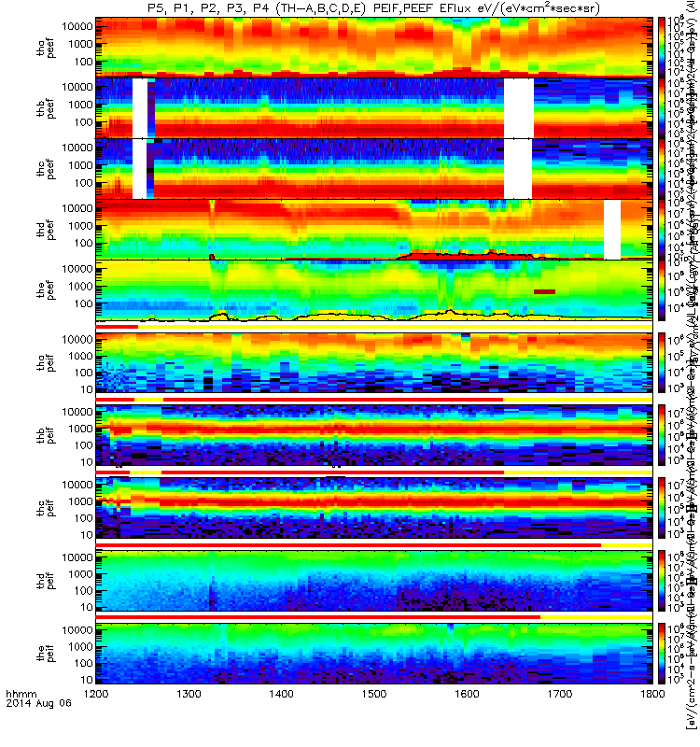This screenshot has width=700, height=747.
Task: Click the plot title mentioning PEIF,PEEF EFlux
Action: [x=373, y=8]
